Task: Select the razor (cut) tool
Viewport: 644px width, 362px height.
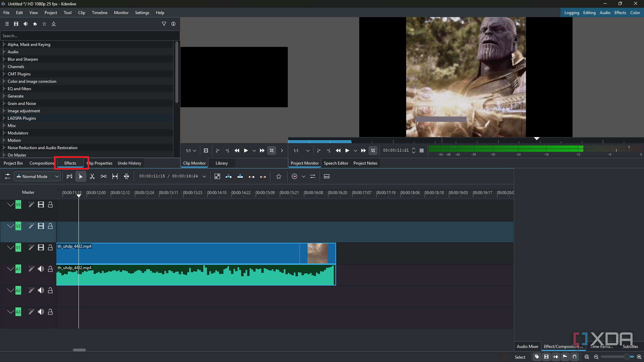Action: [92, 177]
